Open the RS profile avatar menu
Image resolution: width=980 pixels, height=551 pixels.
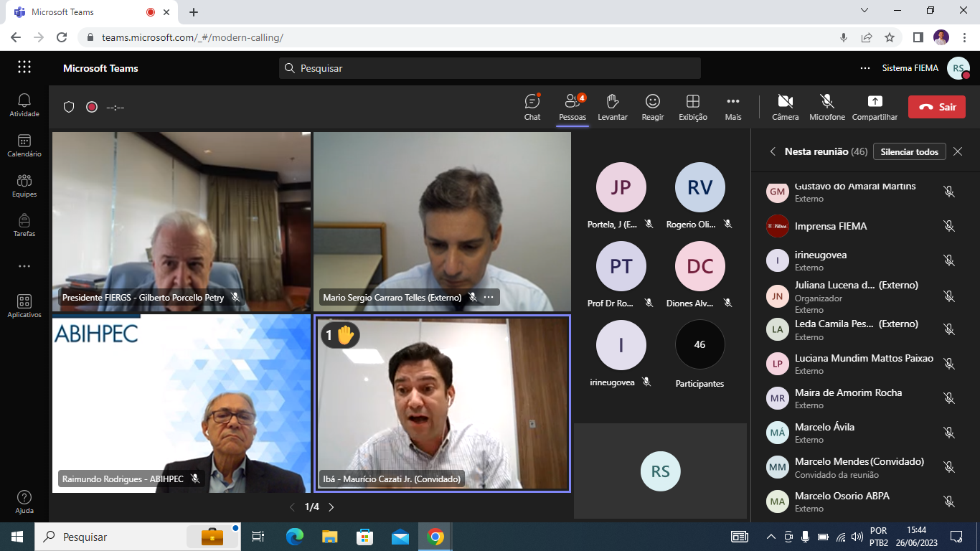pyautogui.click(x=958, y=68)
